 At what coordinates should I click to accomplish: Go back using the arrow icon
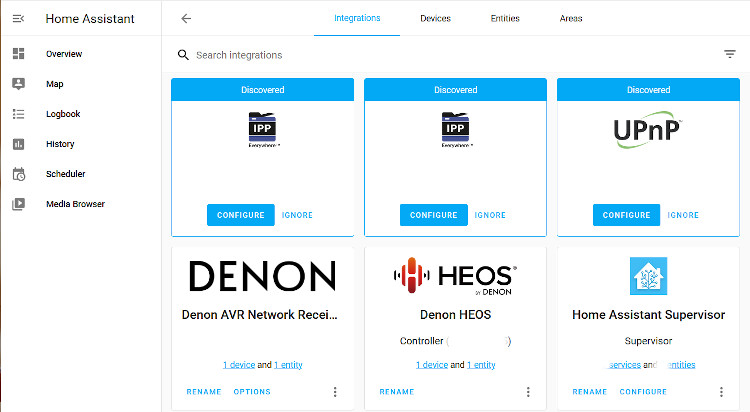tap(186, 19)
